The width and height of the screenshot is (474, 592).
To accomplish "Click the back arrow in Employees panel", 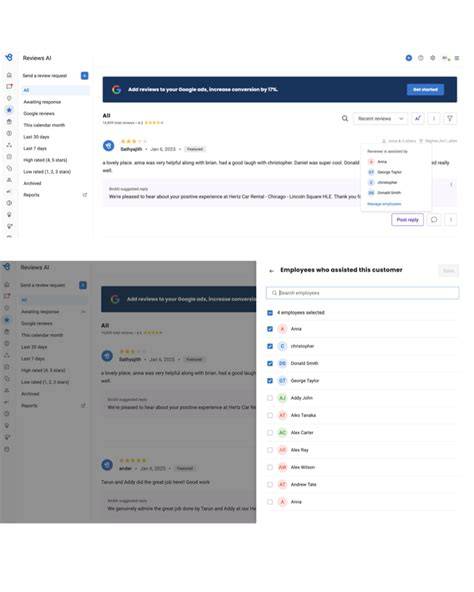I will point(272,271).
